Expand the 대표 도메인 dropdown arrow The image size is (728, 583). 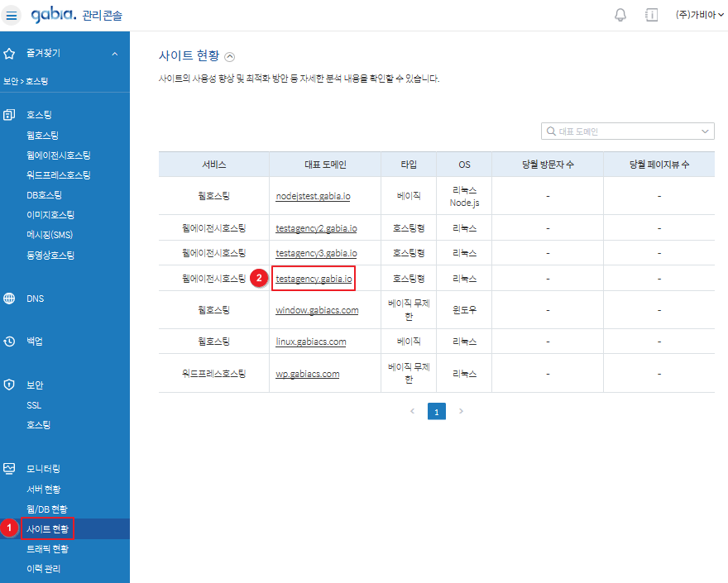coord(705,131)
